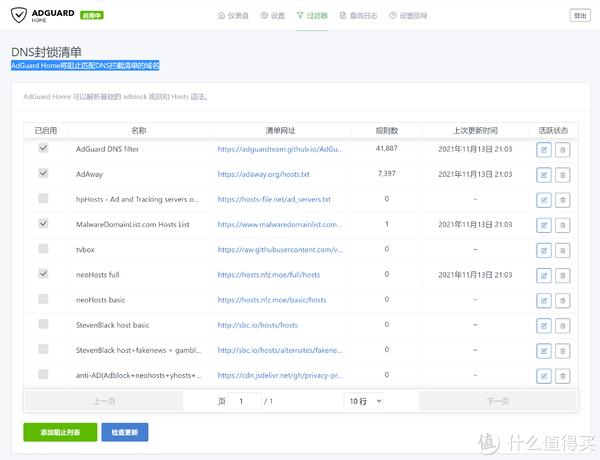Image resolution: width=600 pixels, height=460 pixels.
Task: Delete the neoHosts full entry
Action: tap(562, 276)
